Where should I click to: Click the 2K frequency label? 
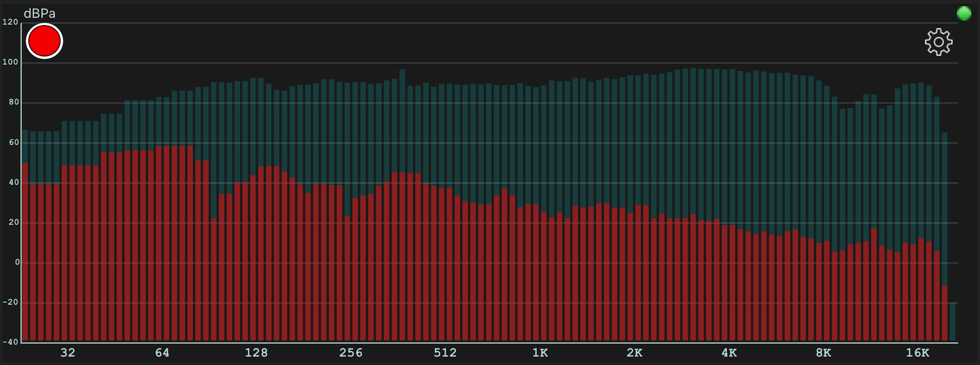point(634,353)
